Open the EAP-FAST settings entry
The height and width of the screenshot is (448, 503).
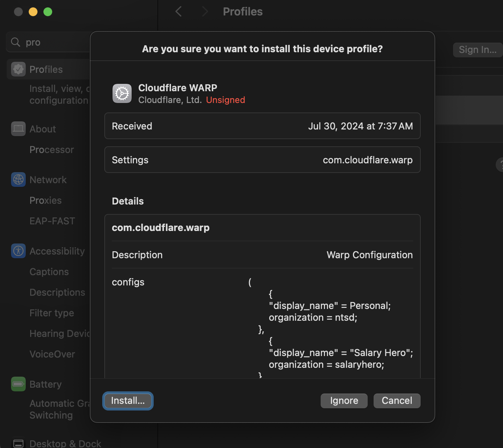tap(52, 221)
